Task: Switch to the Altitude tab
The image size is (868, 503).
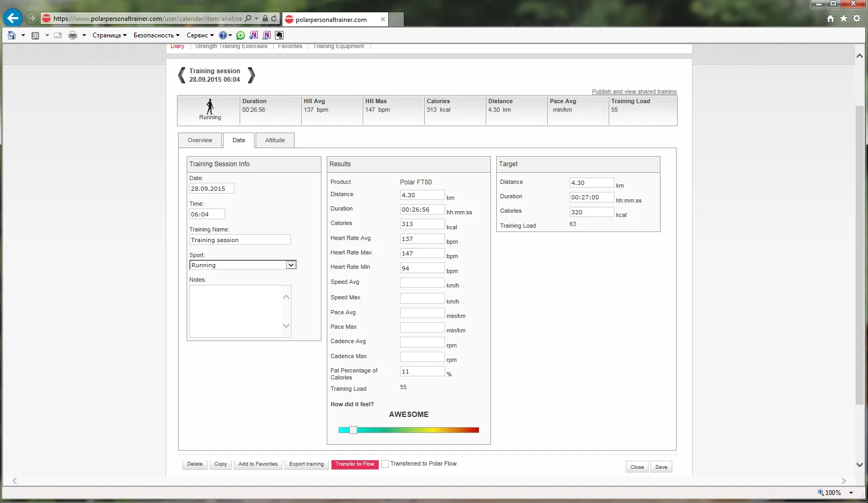Action: point(275,140)
